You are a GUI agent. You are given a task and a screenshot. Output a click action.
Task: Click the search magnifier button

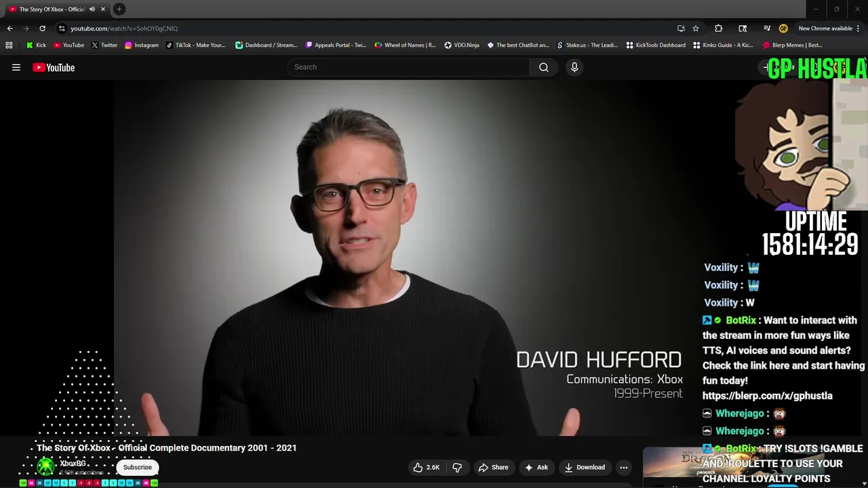tap(544, 67)
